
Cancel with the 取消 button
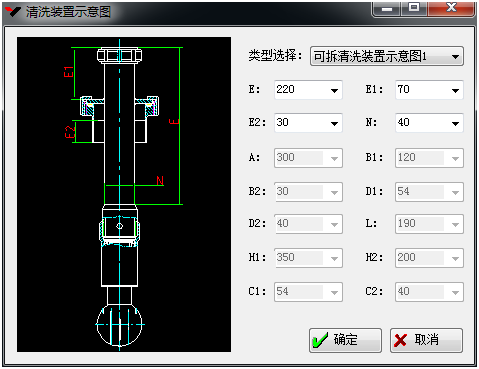click(x=426, y=340)
